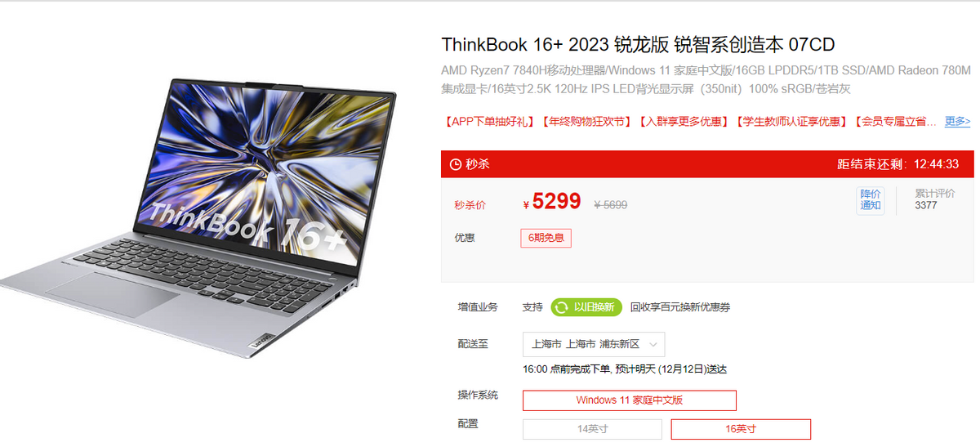The width and height of the screenshot is (980, 447).
Task: Open the 【入群享更多优惠】 promotion link
Action: pos(683,121)
